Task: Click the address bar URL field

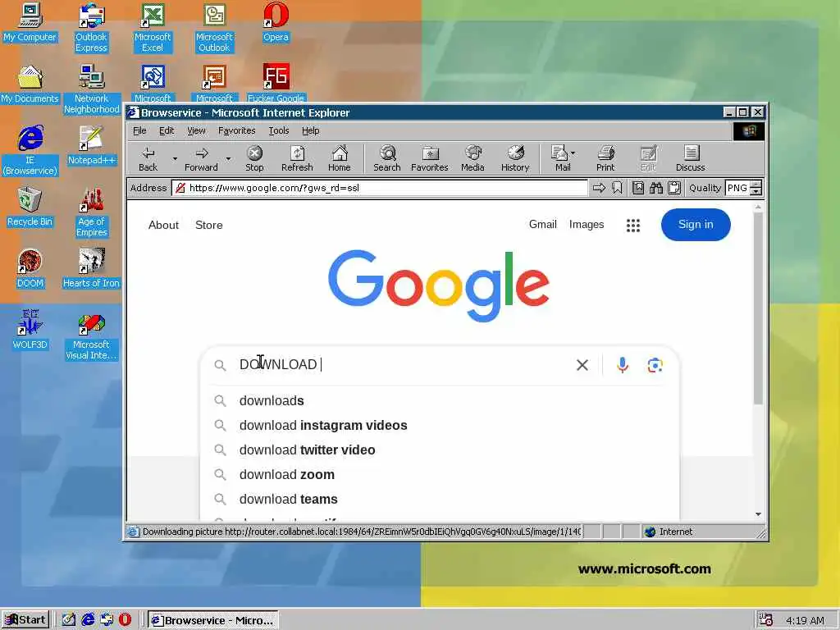Action: click(380, 188)
